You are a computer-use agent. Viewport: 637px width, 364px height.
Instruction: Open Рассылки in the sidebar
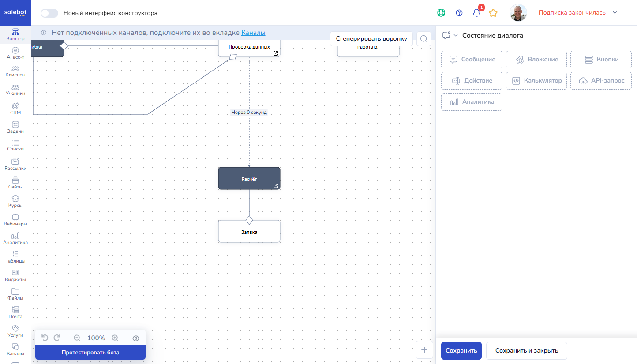(x=15, y=165)
